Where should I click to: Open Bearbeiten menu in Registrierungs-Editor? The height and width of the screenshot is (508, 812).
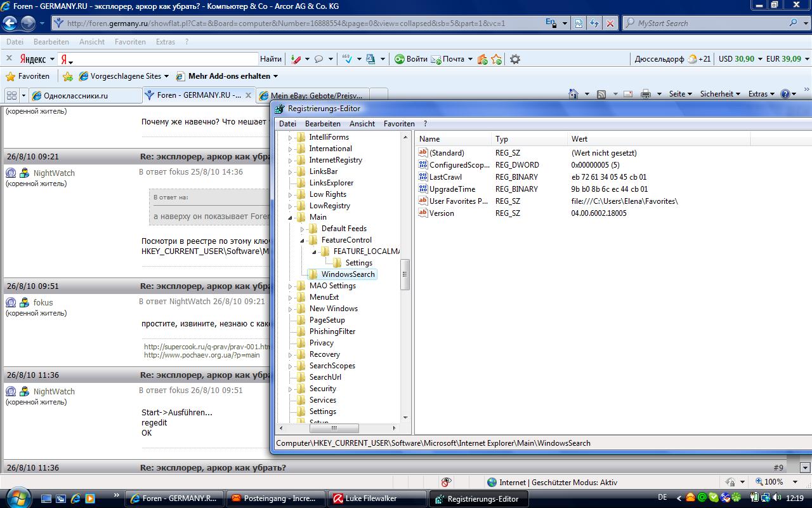[323, 124]
